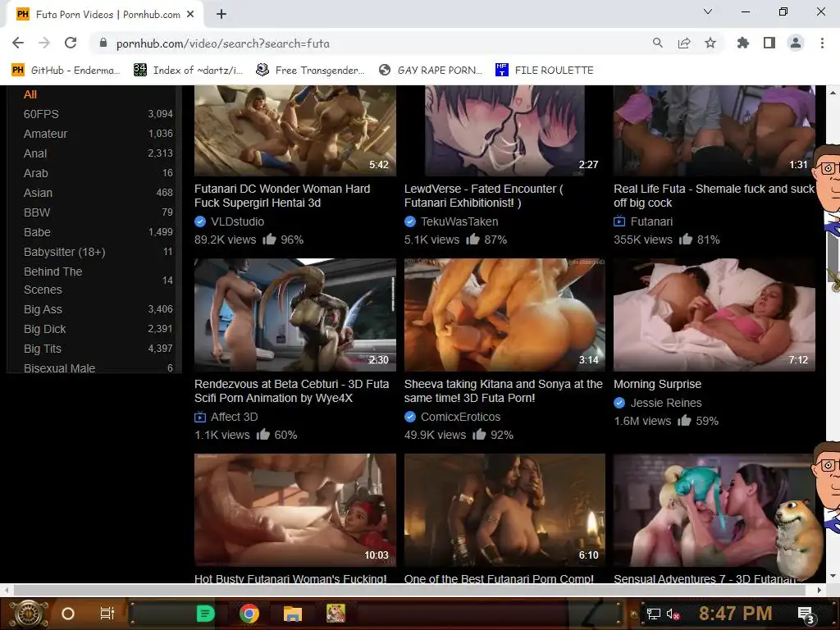Click the vertical scrollbar down arrow
The image size is (840, 630).
tap(833, 576)
